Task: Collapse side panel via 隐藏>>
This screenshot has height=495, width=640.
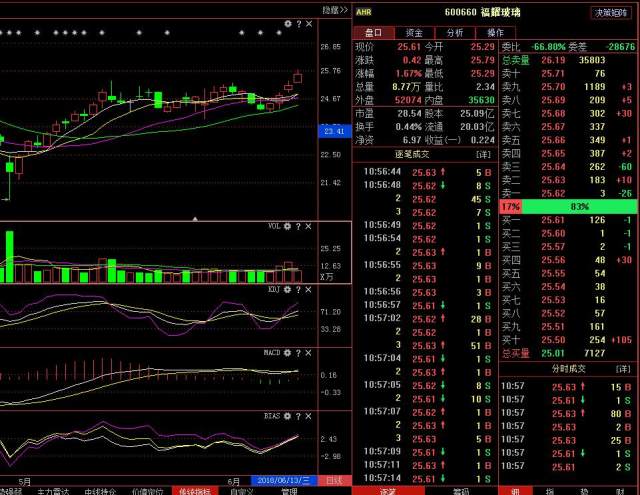Action: [x=335, y=10]
